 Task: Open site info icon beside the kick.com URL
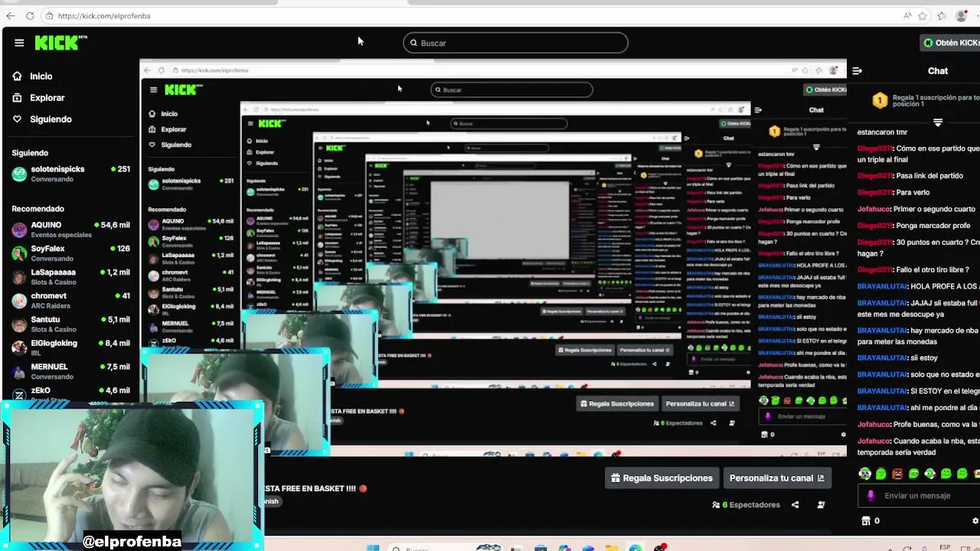pyautogui.click(x=49, y=15)
